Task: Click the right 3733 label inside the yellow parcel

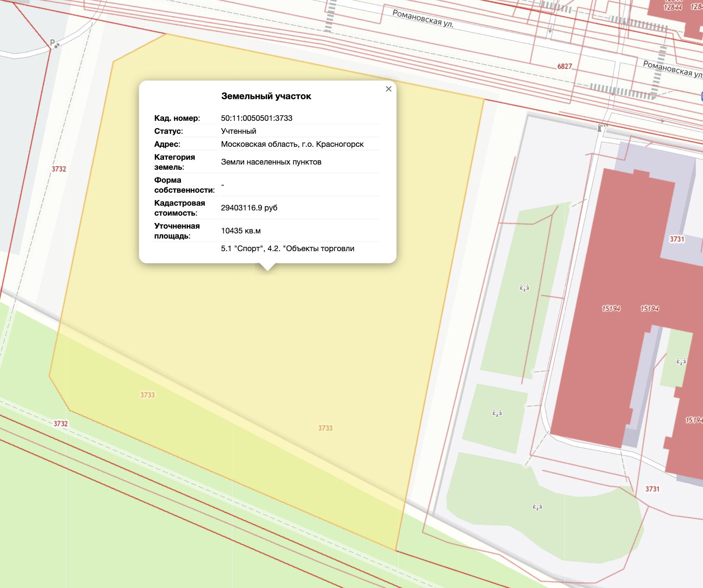Action: 326,428
